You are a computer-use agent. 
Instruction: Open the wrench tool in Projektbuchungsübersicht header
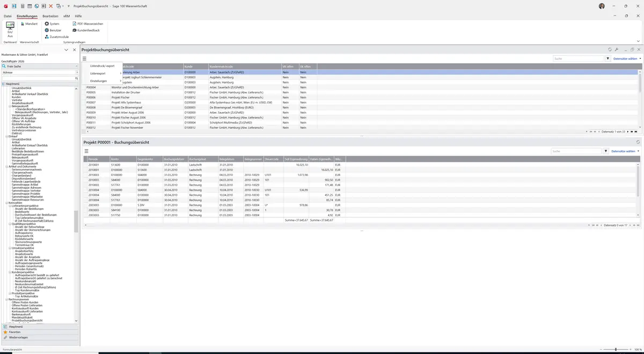[x=617, y=49]
